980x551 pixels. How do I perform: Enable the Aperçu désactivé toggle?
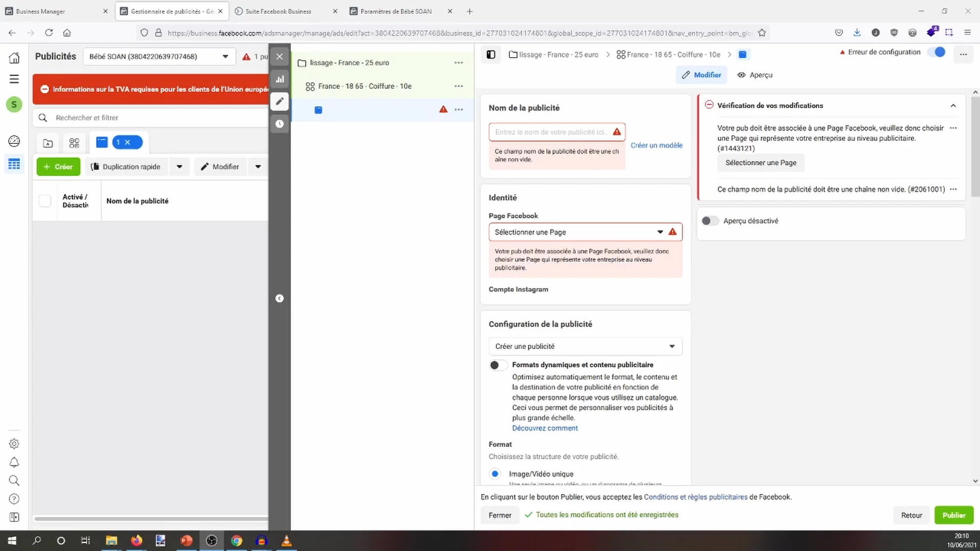tap(709, 221)
